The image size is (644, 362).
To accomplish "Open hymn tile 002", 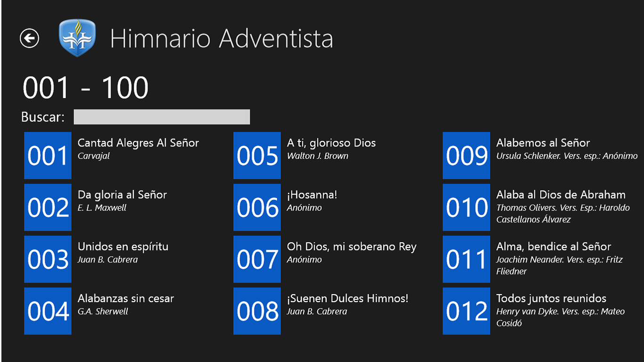I will coord(48,207).
